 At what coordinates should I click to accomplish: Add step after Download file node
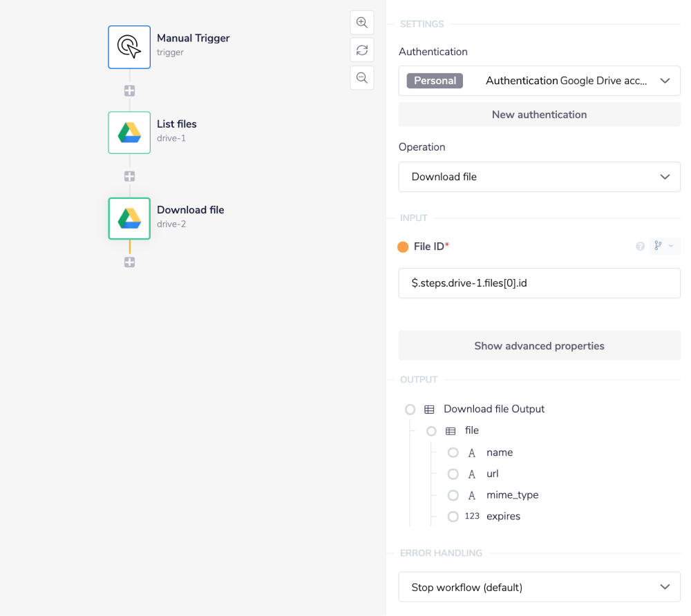pos(129,262)
